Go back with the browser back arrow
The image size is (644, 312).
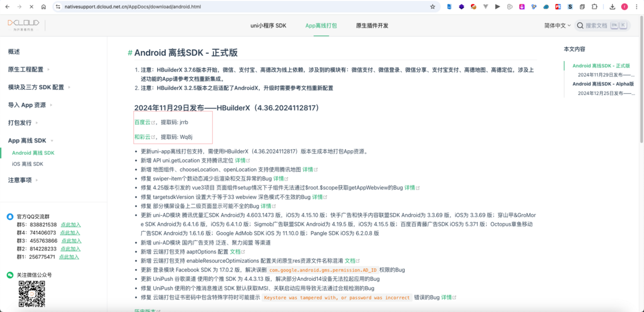coord(9,7)
